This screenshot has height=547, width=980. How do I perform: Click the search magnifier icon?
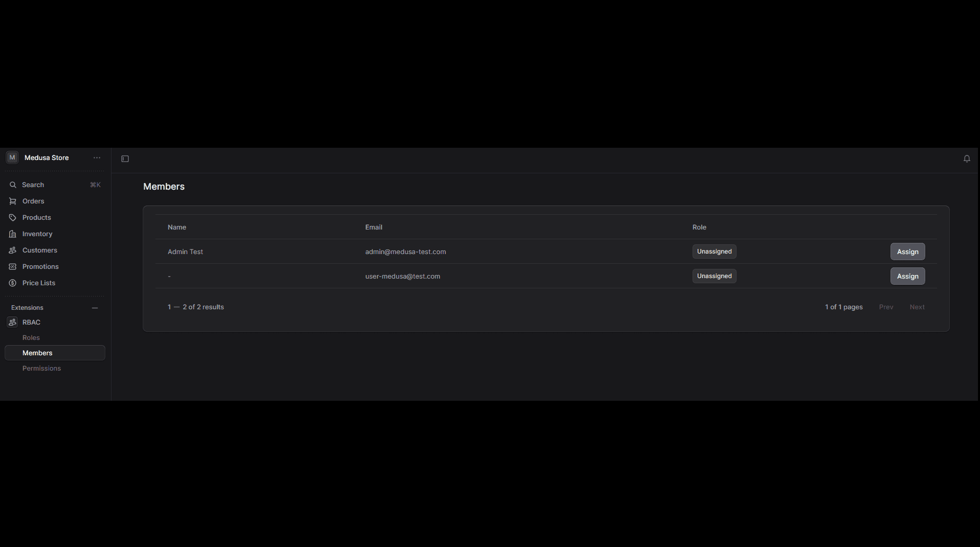tap(13, 185)
